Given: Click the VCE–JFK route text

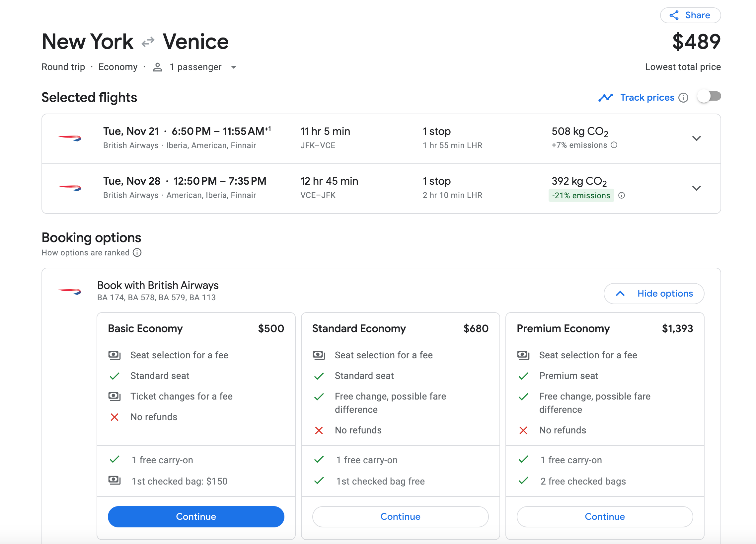Looking at the screenshot, I should 318,196.
